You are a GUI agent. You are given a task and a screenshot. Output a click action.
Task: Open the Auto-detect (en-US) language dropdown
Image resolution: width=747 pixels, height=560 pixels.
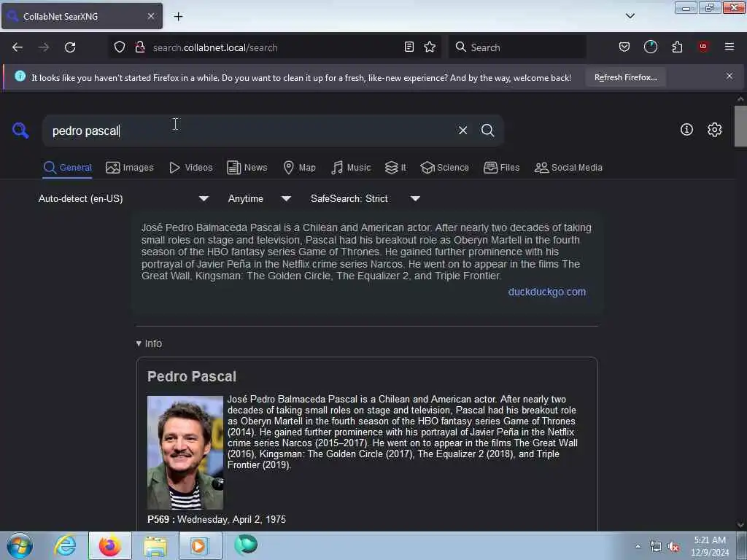pyautogui.click(x=123, y=198)
